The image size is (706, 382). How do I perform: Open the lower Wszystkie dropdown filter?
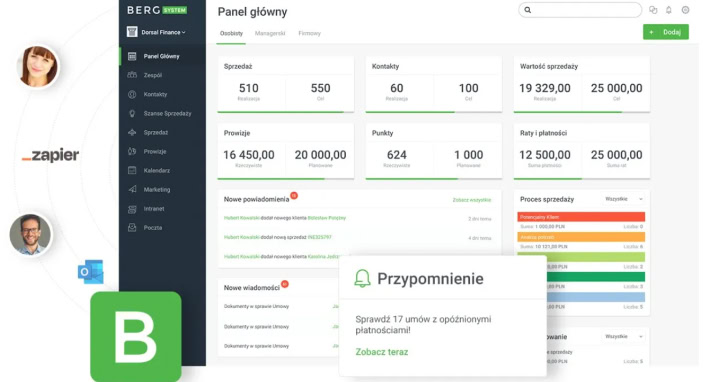(624, 337)
